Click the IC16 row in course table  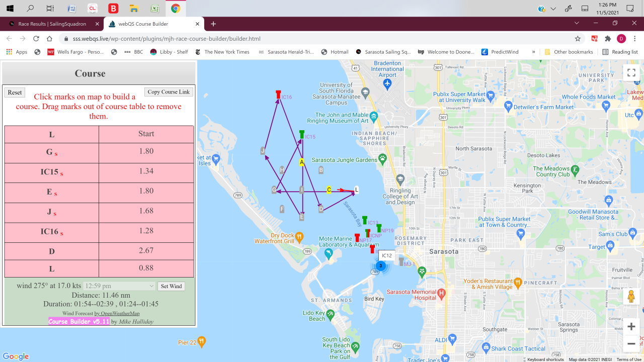coord(99,232)
